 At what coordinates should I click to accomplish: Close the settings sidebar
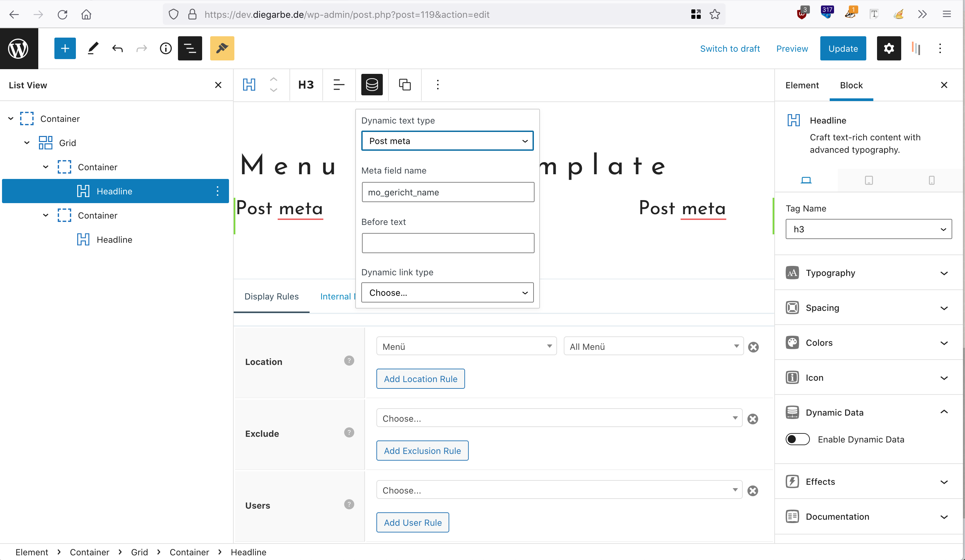point(944,85)
